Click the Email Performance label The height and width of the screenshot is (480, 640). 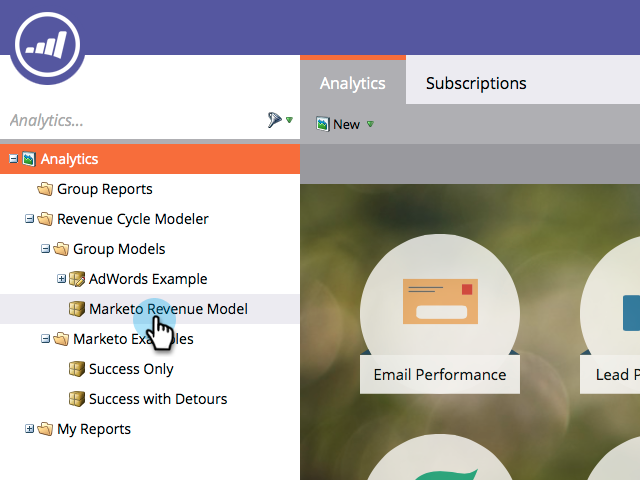(440, 375)
